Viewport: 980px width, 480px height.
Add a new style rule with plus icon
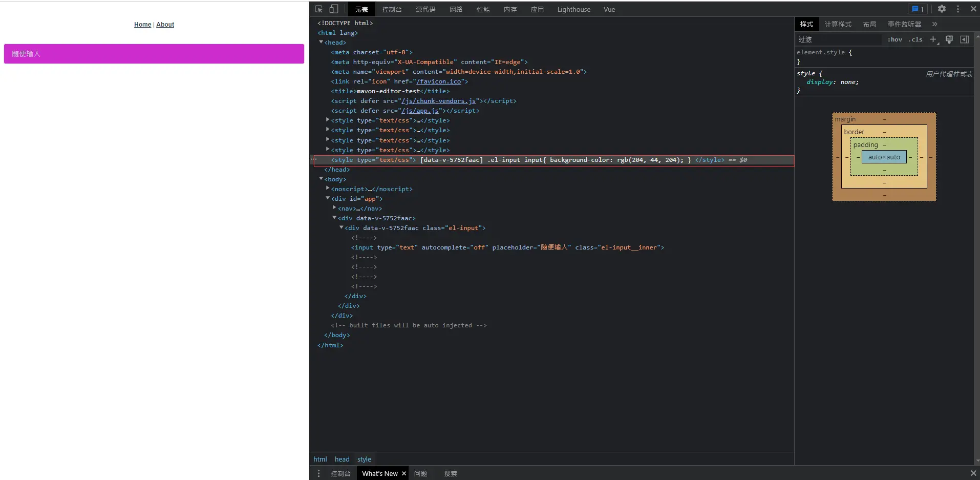[933, 39]
